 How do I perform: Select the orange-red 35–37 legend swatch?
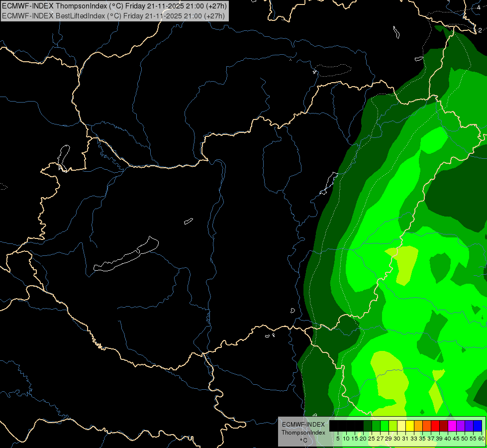[x=427, y=426]
